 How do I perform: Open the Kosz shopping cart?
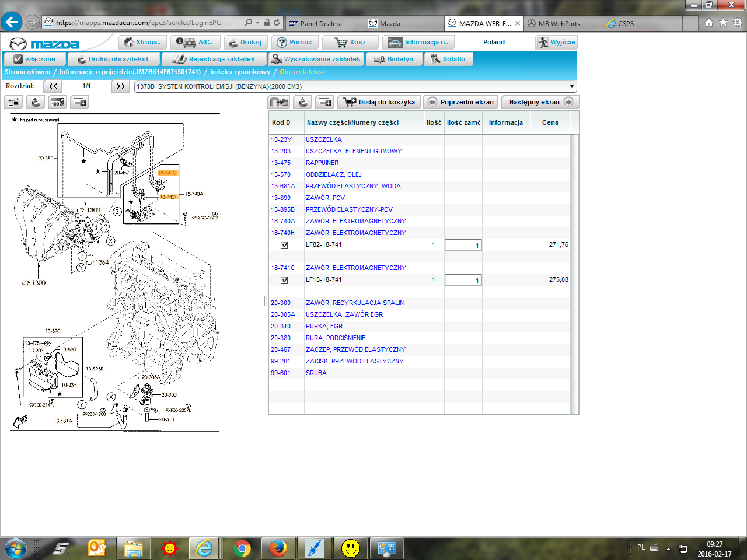tap(351, 43)
